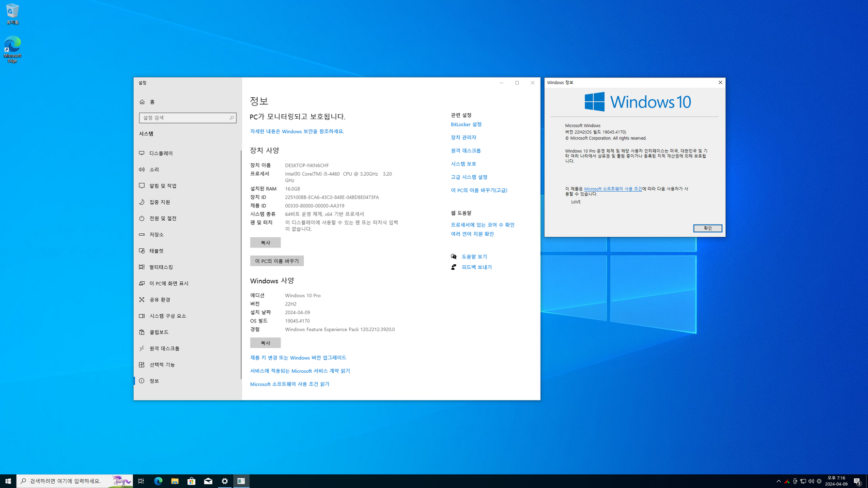Click the Windows 정보 taskbar button

(241, 481)
